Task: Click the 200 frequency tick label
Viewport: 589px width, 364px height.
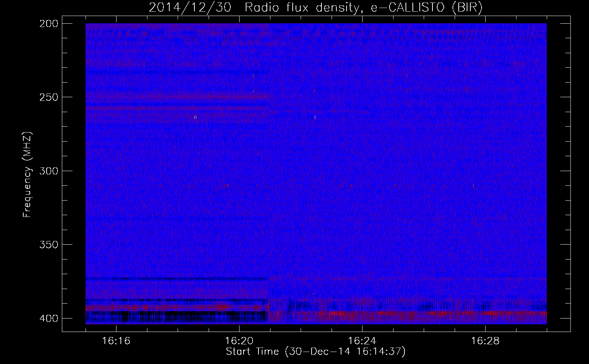Action: (x=49, y=24)
